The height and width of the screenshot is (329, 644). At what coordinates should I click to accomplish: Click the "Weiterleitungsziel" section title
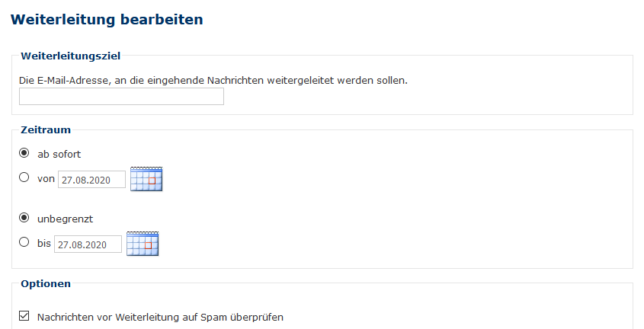click(x=70, y=56)
